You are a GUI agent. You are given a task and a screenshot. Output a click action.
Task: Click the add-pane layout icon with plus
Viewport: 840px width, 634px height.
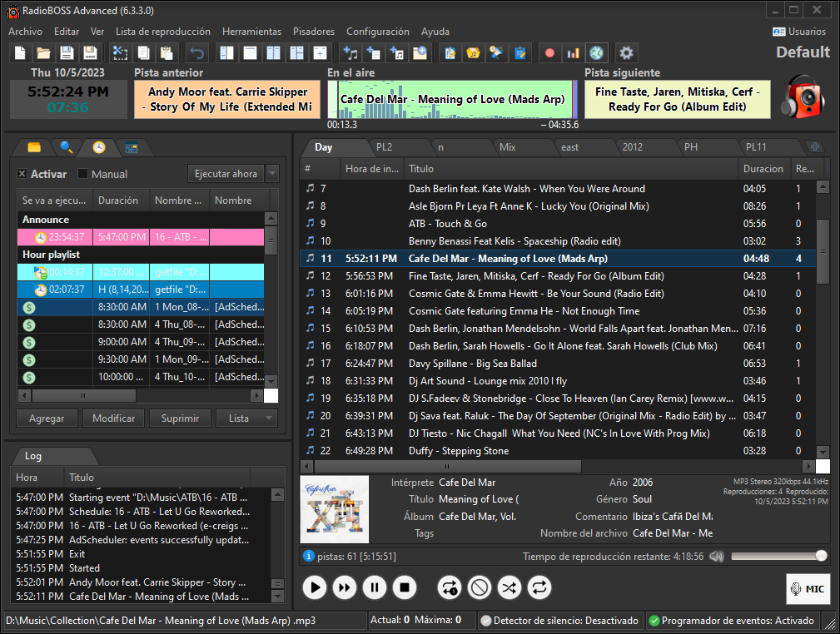[x=320, y=53]
